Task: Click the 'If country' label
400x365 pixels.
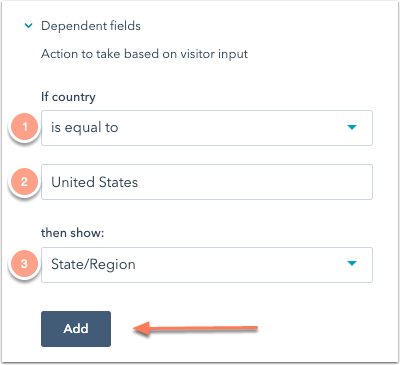Action: point(68,97)
